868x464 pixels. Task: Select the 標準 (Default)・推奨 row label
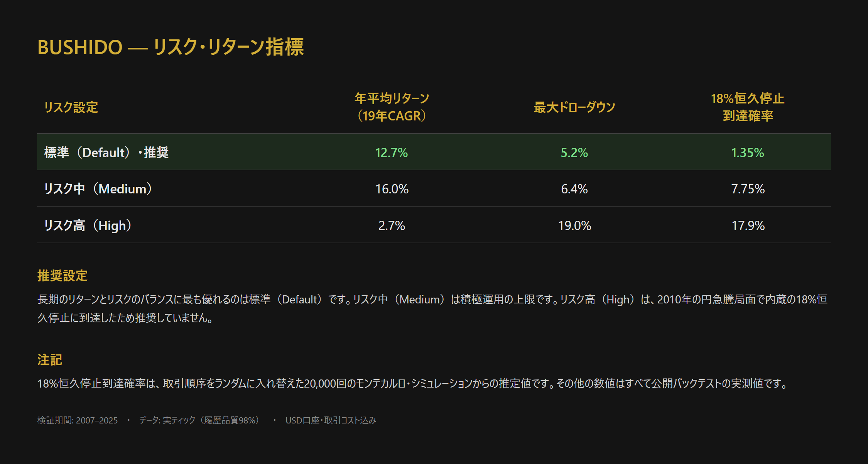(x=106, y=152)
